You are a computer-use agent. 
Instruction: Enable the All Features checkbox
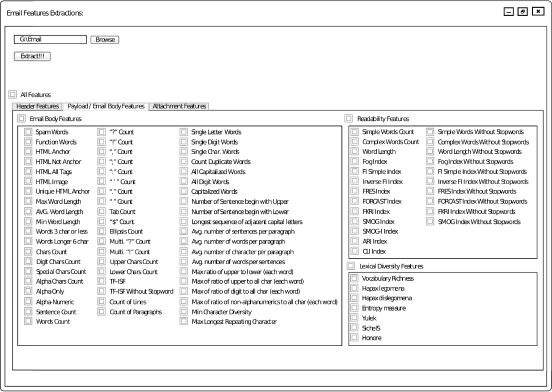point(13,95)
